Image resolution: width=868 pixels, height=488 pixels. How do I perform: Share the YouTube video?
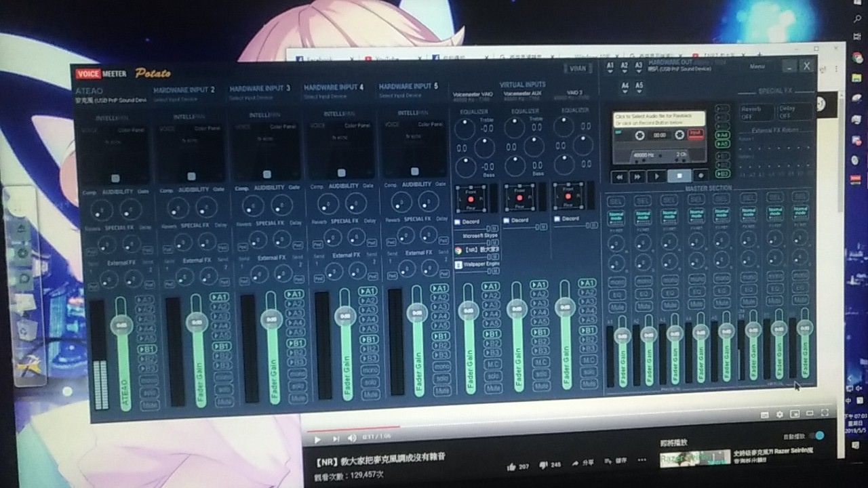click(x=584, y=464)
